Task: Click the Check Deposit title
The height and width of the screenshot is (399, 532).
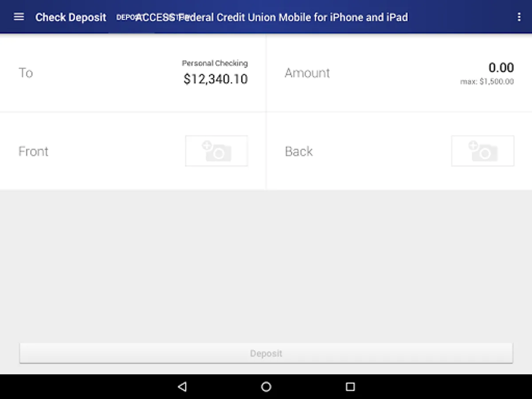Action: pyautogui.click(x=71, y=17)
